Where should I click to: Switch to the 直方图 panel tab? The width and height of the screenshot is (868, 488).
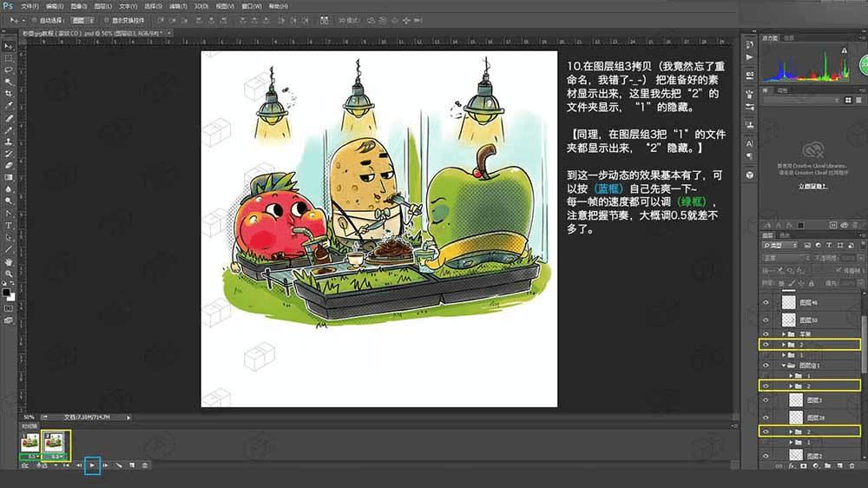point(770,38)
